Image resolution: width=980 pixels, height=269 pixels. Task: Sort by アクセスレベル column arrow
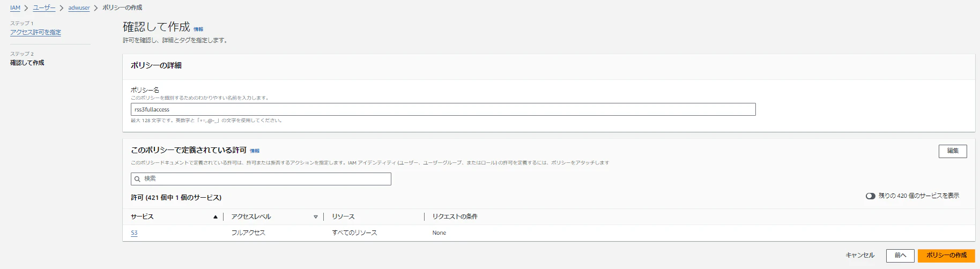[316, 217]
